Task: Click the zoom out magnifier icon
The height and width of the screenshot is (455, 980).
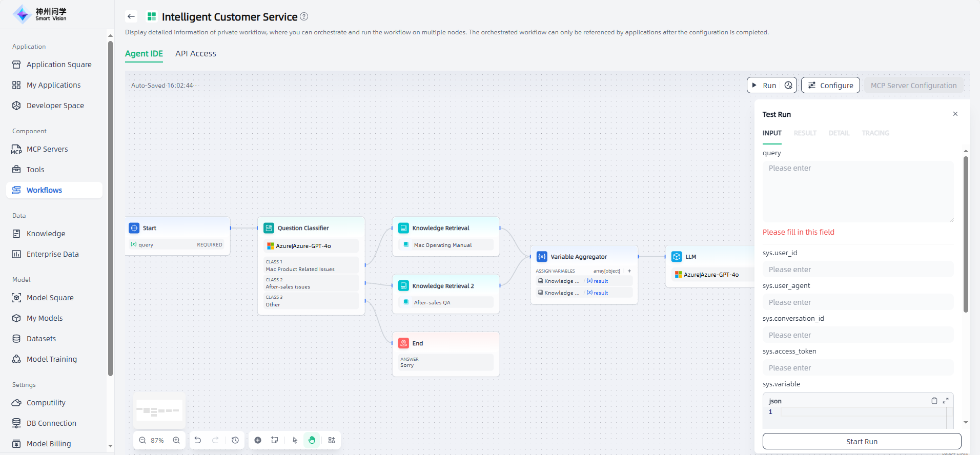Action: coord(142,440)
